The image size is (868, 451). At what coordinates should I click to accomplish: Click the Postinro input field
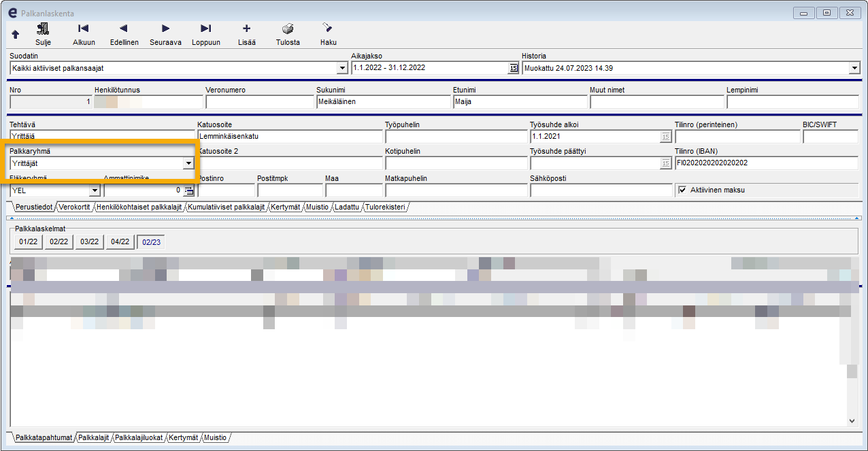coord(226,190)
